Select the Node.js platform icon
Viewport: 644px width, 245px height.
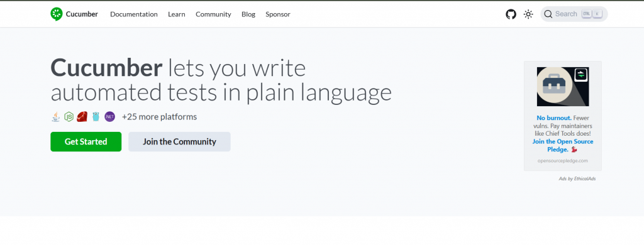69,117
